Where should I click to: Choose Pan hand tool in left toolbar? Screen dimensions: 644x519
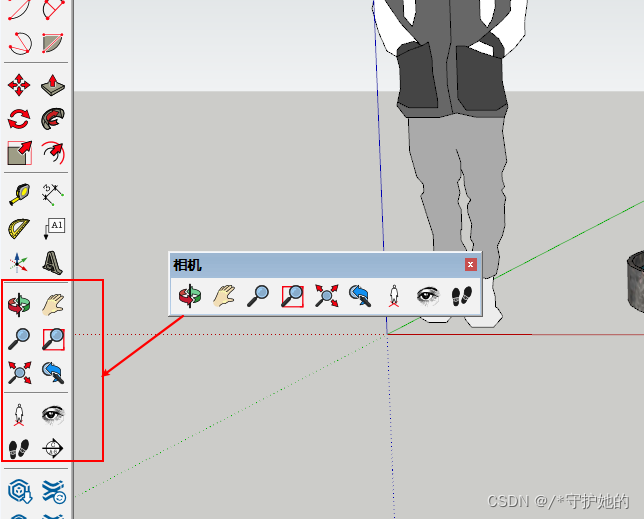point(53,305)
